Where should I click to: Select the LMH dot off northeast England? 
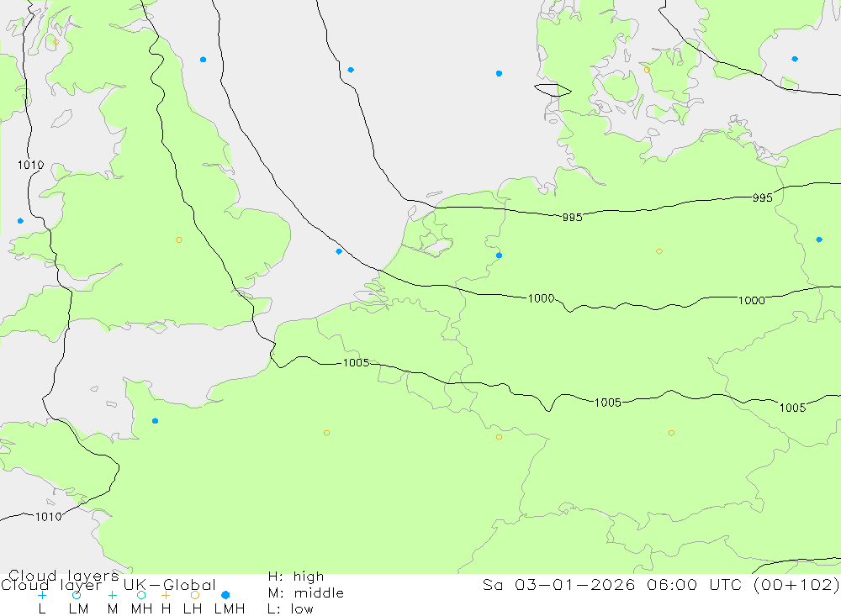pyautogui.click(x=203, y=60)
